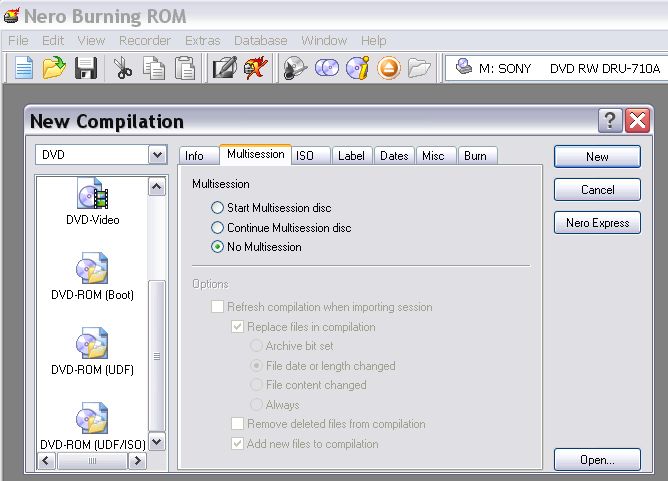The height and width of the screenshot is (481, 668).
Task: Click the Cancel button
Action: click(597, 190)
